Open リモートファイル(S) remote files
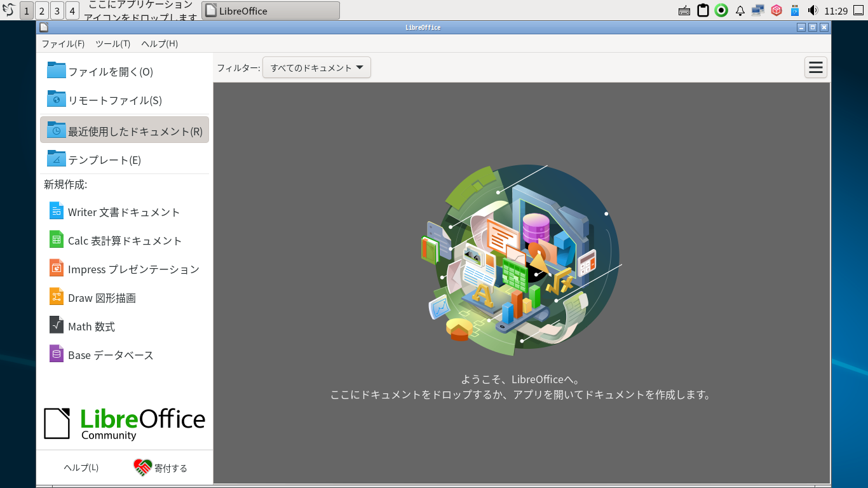 tap(125, 100)
